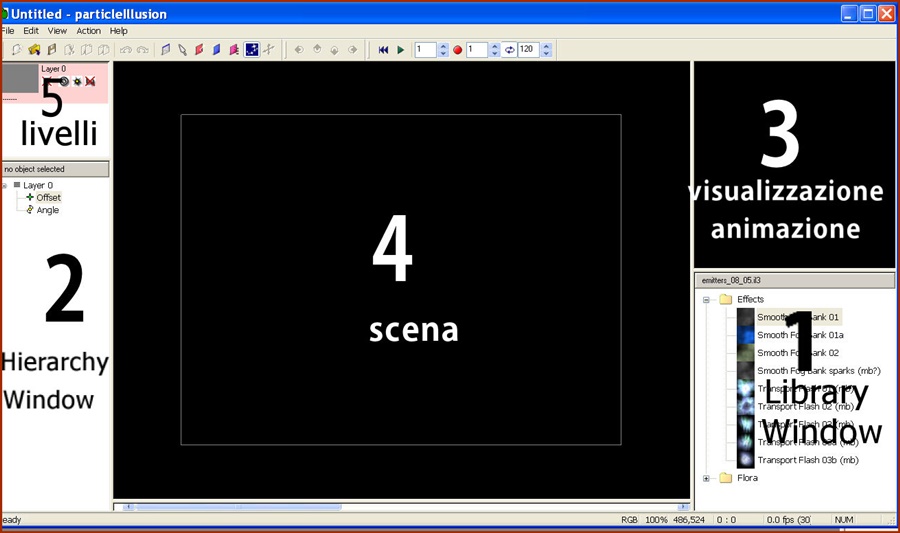Click the stage horizontal scrollbar thumb
The width and height of the screenshot is (900, 533).
[x=239, y=507]
